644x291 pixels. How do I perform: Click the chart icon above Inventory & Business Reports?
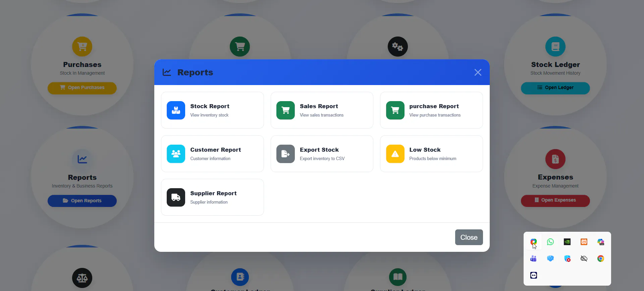pos(82,159)
